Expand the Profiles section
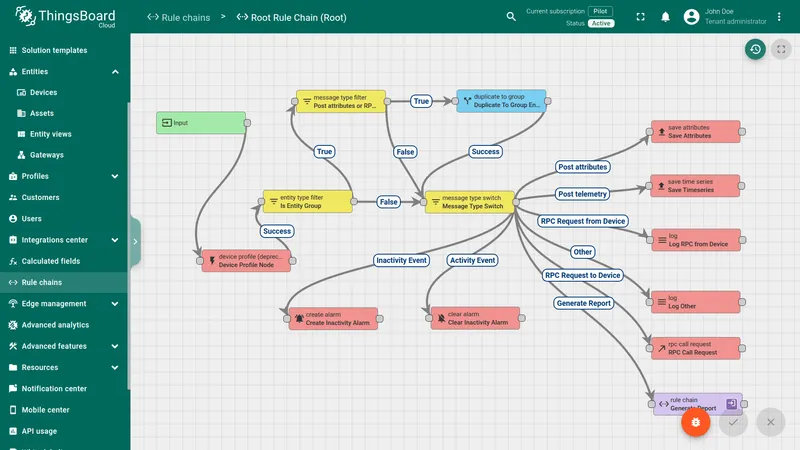 click(115, 176)
